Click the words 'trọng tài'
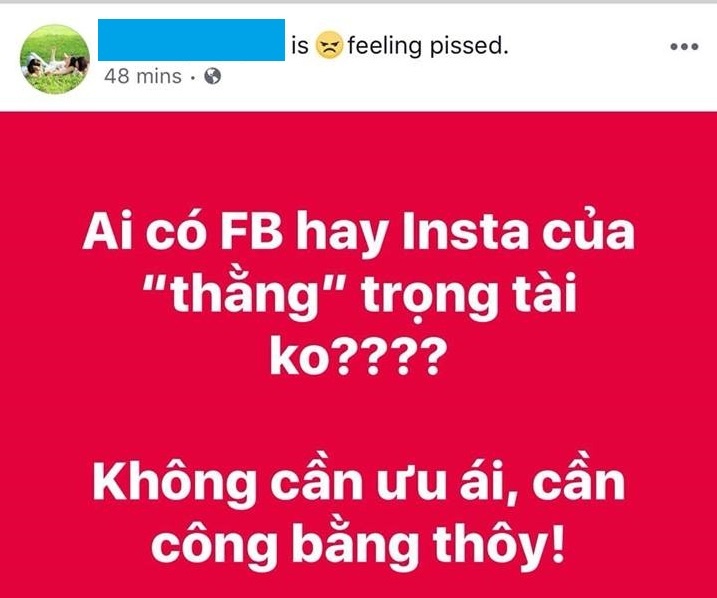 [x=469, y=294]
